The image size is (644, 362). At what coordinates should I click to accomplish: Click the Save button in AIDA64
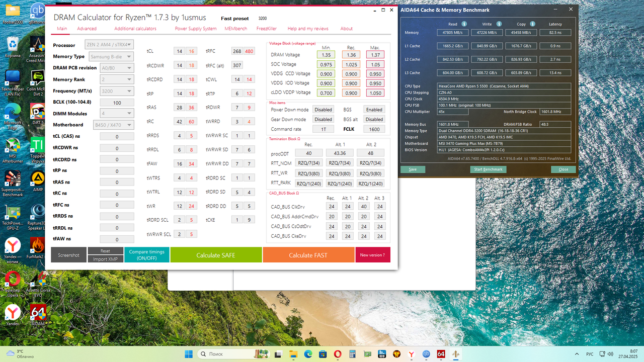[x=413, y=169]
